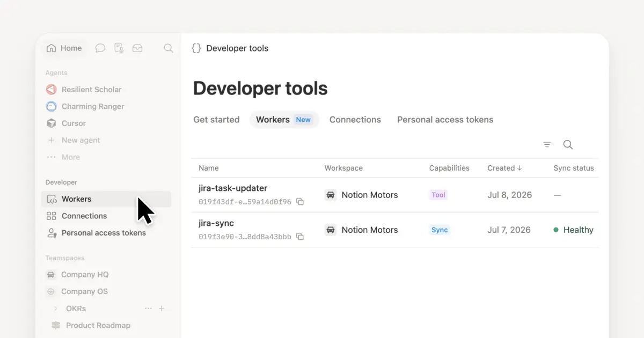Viewport: 644px width, 338px height.
Task: Switch to the Get started tab
Action: click(x=216, y=120)
